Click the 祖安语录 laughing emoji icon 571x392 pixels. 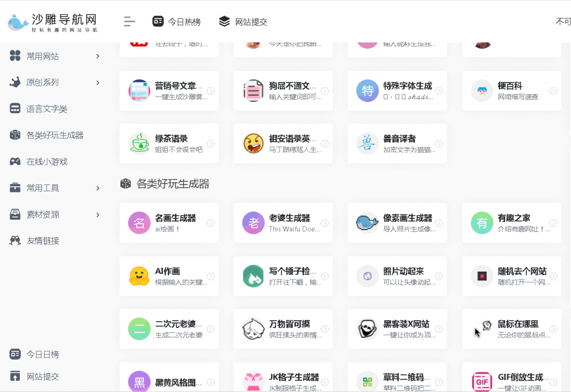pos(253,143)
